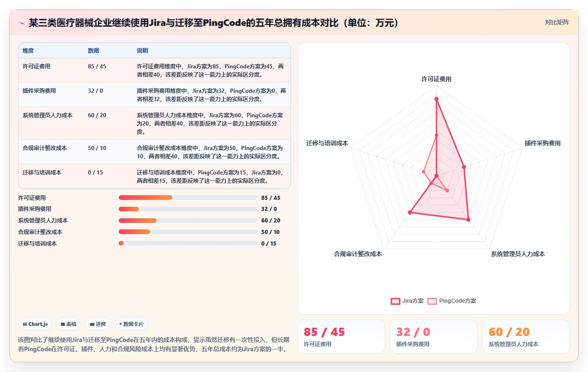This screenshot has width=588, height=372.
Task: Click the 对比矩阵 label in header
Action: [557, 22]
